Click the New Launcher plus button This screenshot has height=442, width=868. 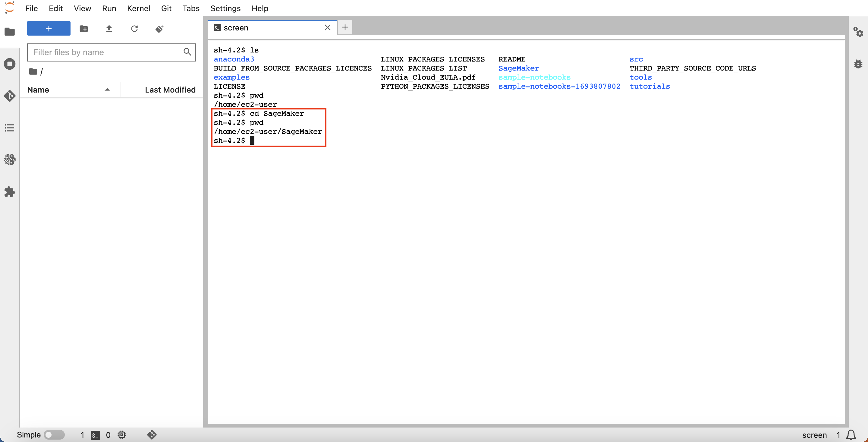point(49,28)
